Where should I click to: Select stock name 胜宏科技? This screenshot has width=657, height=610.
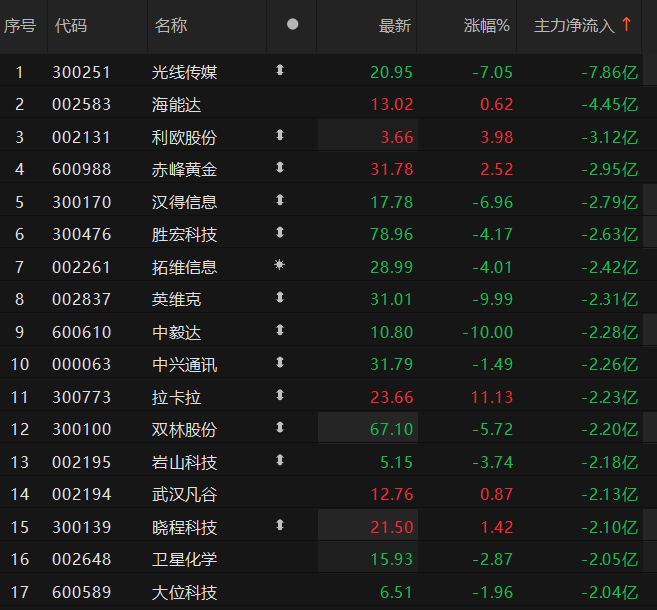[x=184, y=235]
